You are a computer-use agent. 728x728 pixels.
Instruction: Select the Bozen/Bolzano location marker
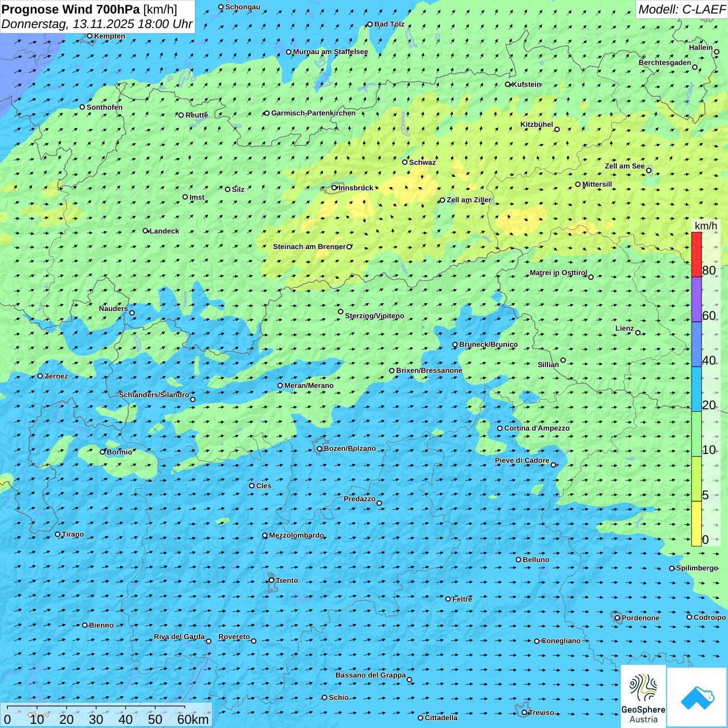coord(320,449)
